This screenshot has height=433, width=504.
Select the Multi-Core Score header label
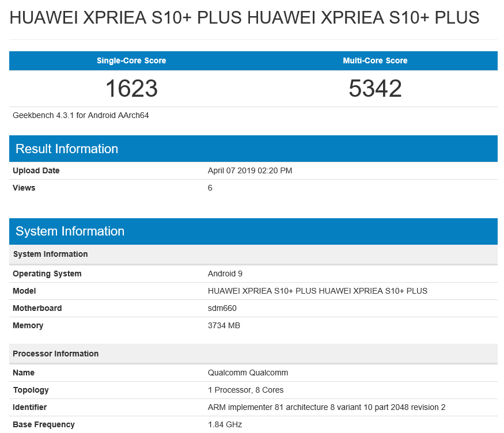click(375, 60)
